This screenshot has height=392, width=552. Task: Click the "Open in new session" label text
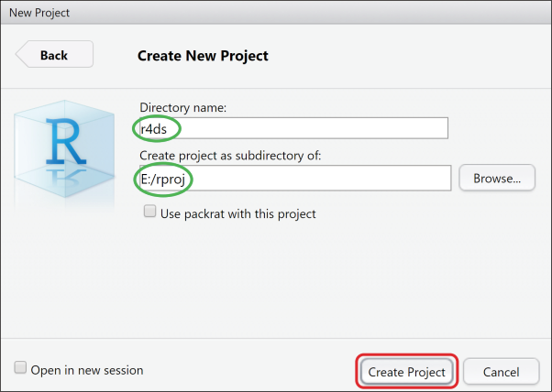pos(87,370)
